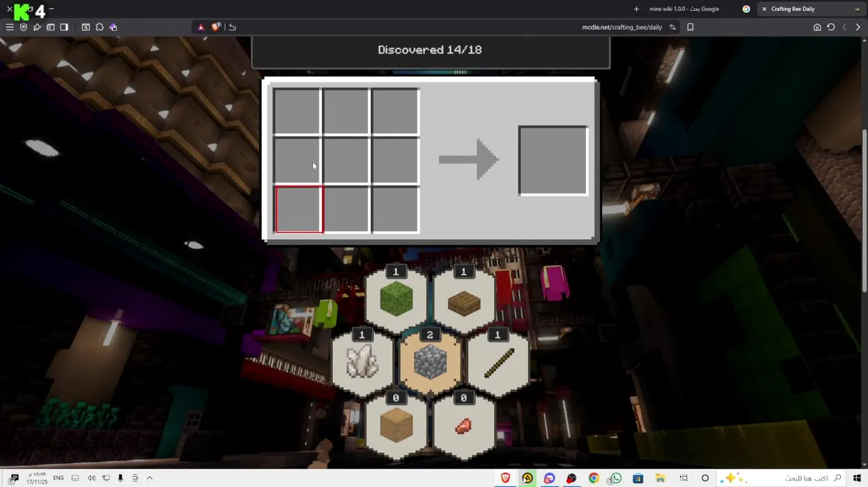The width and height of the screenshot is (868, 487).
Task: Click the Windows Start button
Action: 857,478
